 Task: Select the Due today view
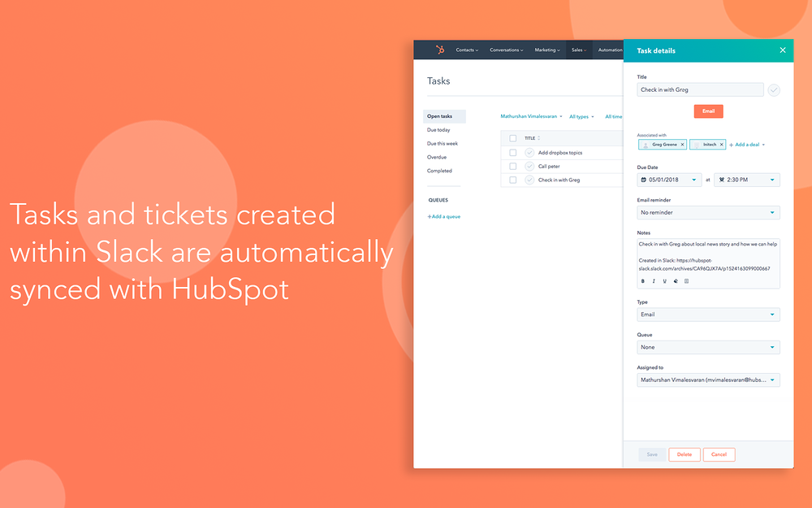click(x=438, y=130)
